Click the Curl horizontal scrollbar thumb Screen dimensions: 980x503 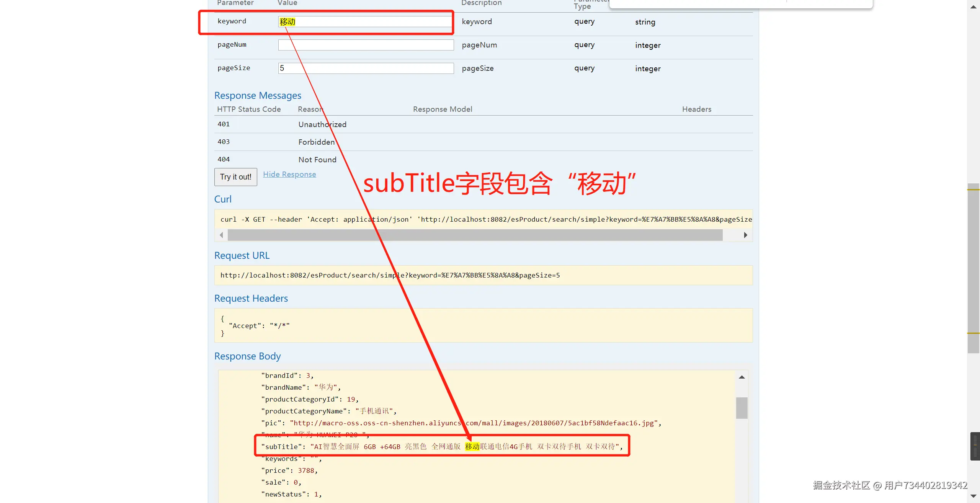475,235
